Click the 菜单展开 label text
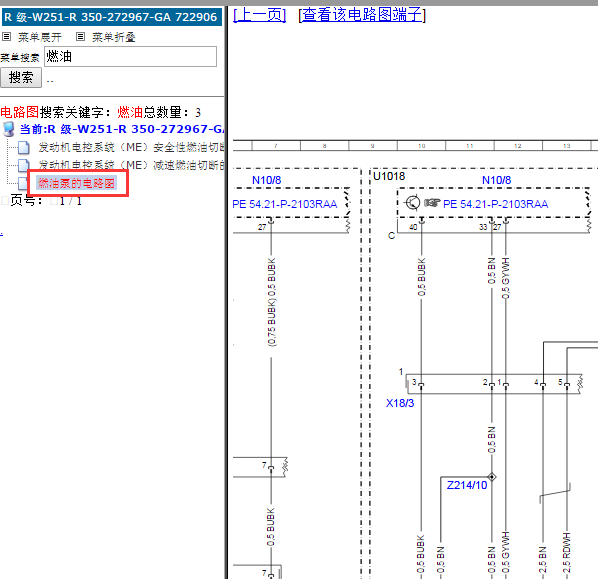 point(40,37)
